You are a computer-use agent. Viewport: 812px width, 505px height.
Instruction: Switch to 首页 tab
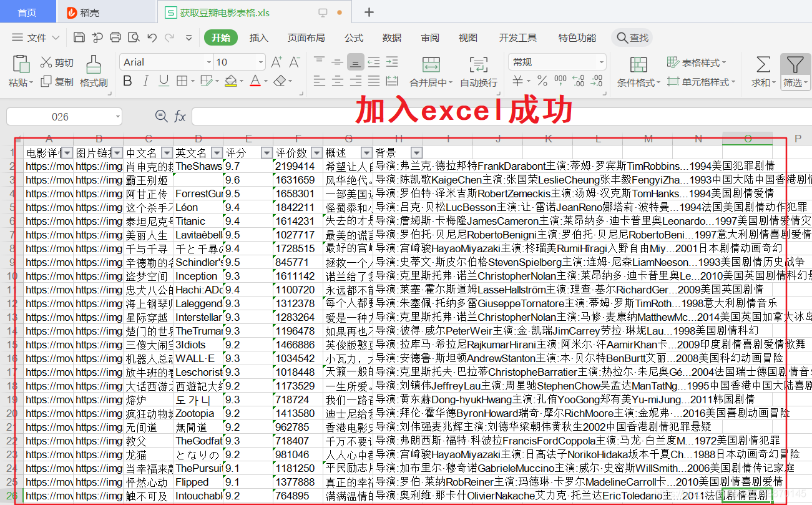27,12
